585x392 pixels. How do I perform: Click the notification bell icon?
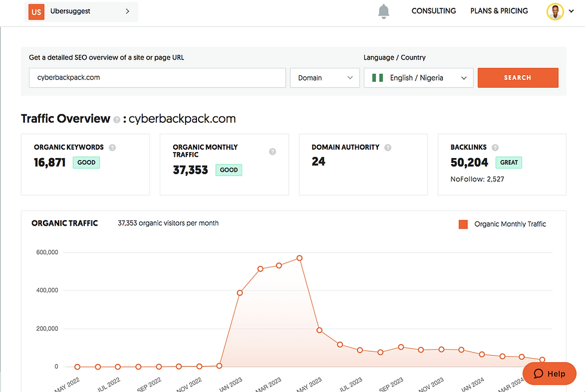[384, 11]
